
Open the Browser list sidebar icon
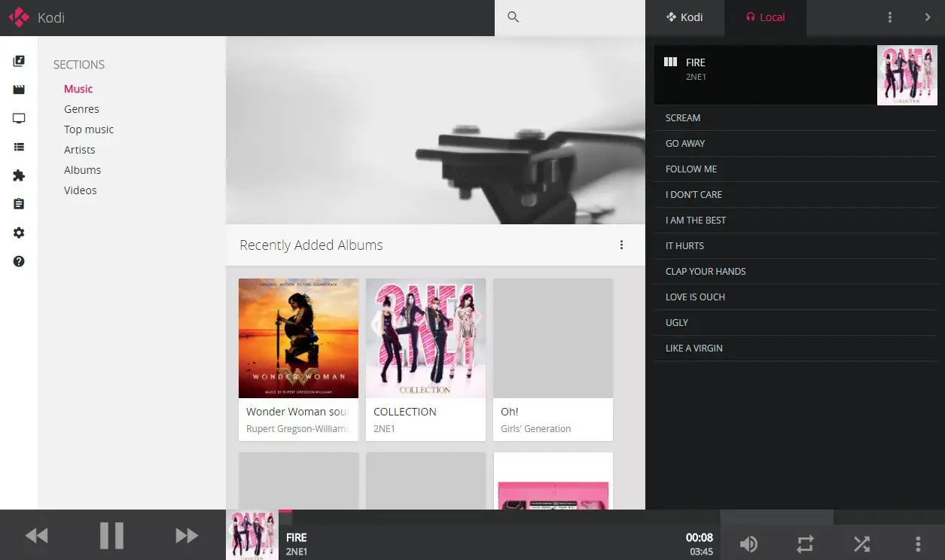click(19, 148)
